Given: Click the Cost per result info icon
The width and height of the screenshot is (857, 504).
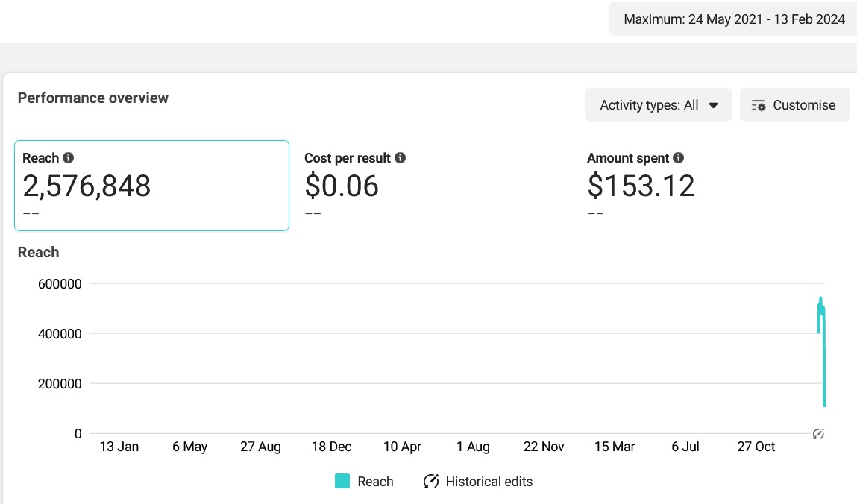Looking at the screenshot, I should [400, 158].
